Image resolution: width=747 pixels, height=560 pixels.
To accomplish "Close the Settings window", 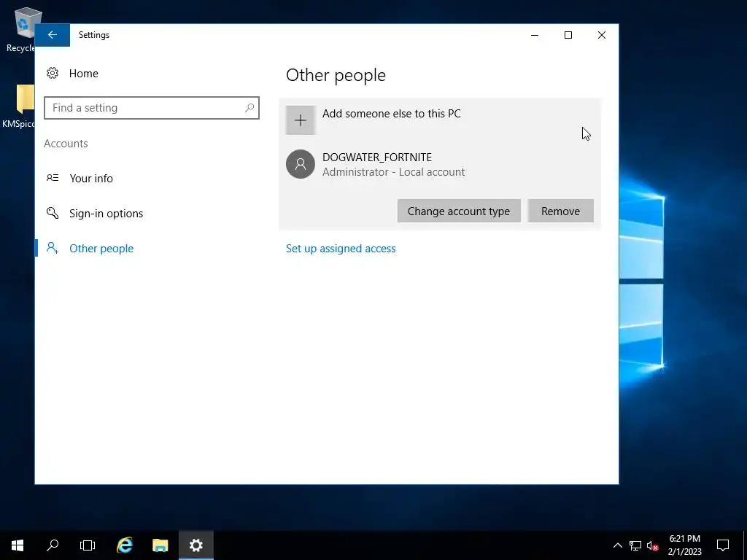I will pyautogui.click(x=602, y=35).
